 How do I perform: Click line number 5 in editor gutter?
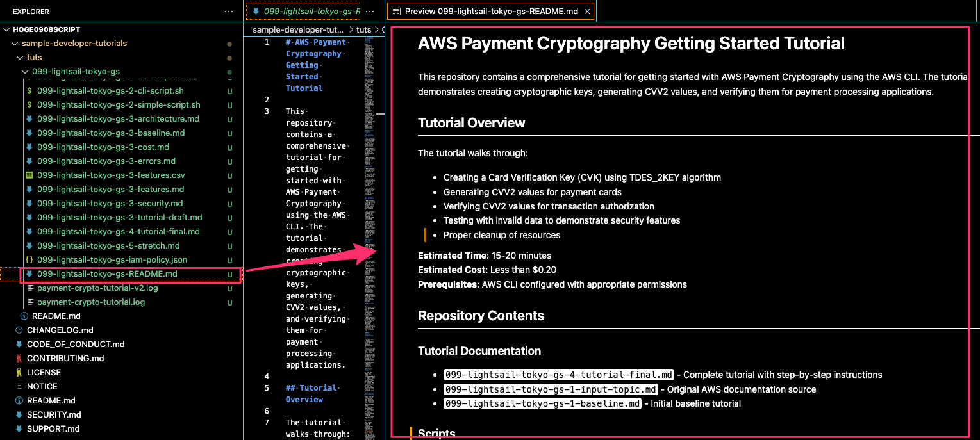click(267, 388)
